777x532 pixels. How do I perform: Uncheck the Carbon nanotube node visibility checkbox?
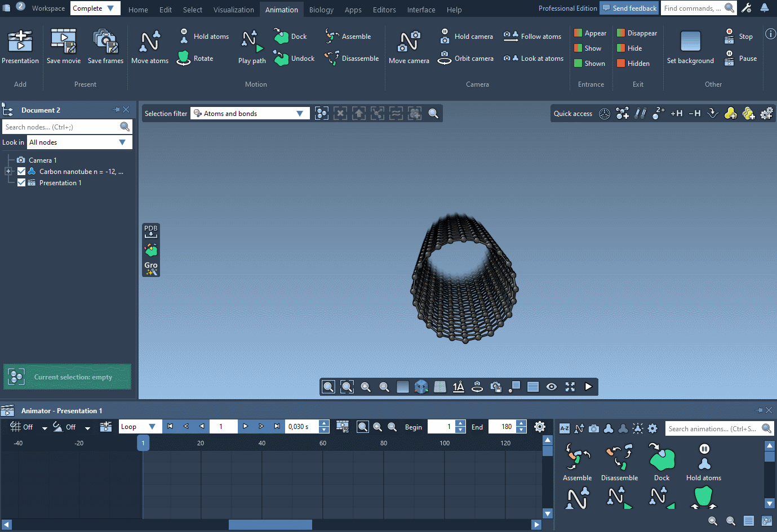(21, 171)
